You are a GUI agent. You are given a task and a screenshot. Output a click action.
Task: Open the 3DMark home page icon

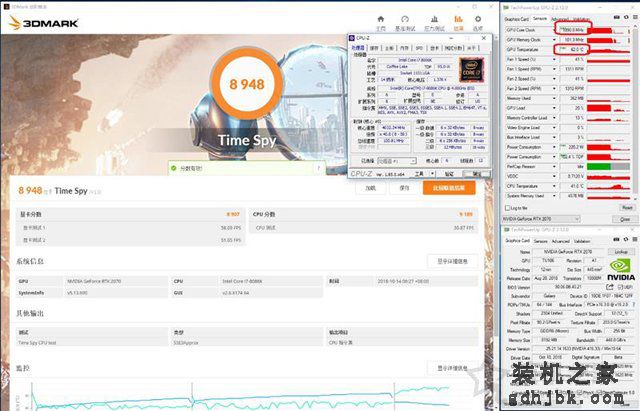(x=380, y=19)
